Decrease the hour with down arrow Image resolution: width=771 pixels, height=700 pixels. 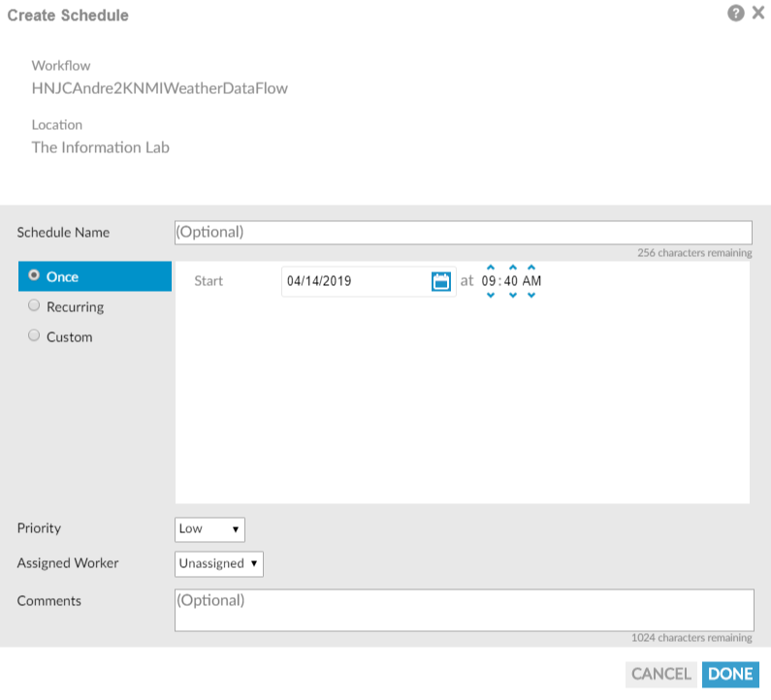[490, 295]
